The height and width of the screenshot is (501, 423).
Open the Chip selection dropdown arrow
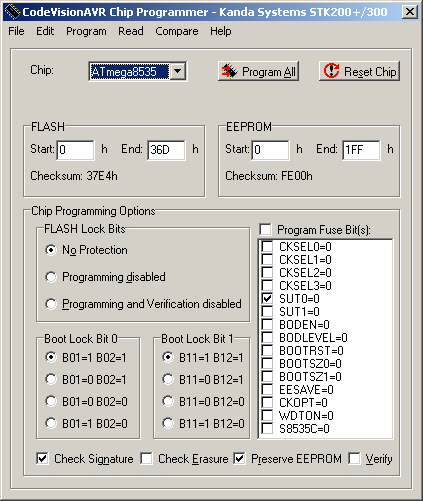pos(178,71)
